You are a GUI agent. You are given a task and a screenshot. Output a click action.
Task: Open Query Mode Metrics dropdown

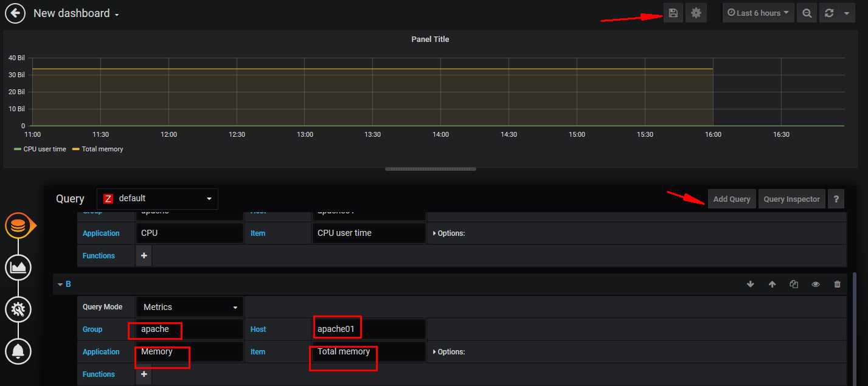(x=189, y=307)
